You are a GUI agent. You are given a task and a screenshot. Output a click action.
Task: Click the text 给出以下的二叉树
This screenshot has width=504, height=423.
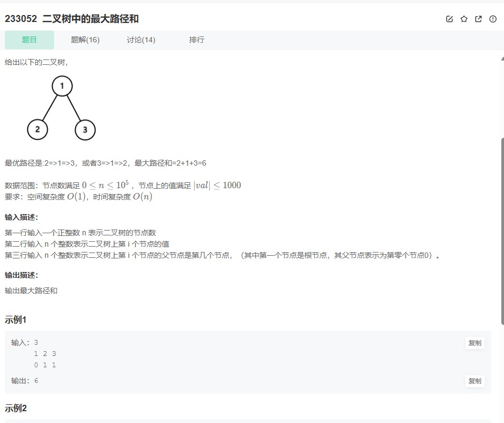point(36,62)
